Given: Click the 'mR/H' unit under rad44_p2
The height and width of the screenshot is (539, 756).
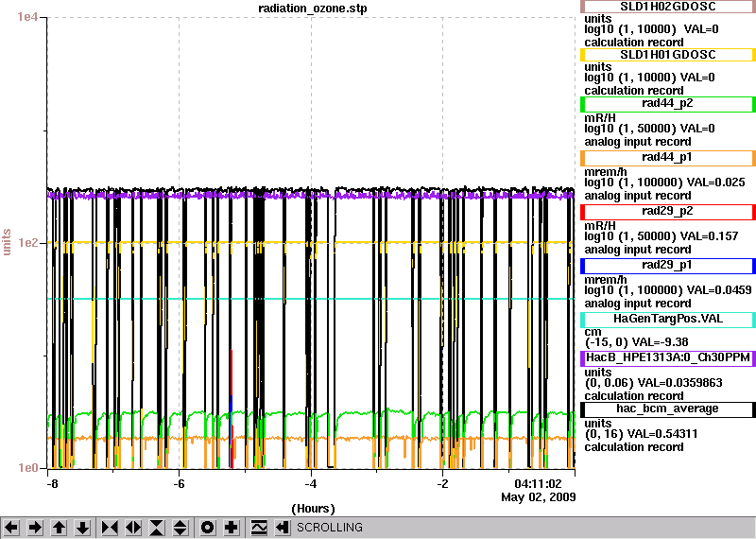Looking at the screenshot, I should [x=600, y=118].
